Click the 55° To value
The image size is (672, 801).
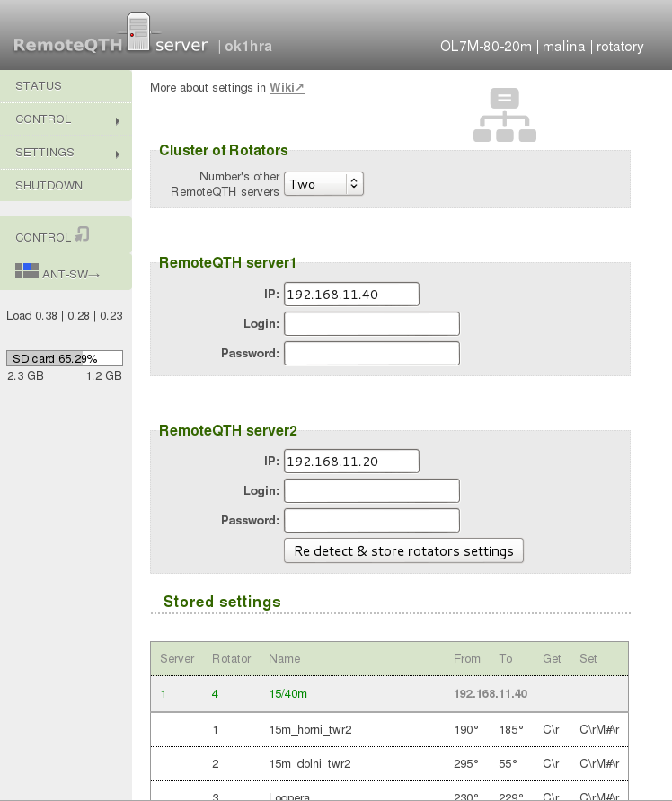point(508,763)
